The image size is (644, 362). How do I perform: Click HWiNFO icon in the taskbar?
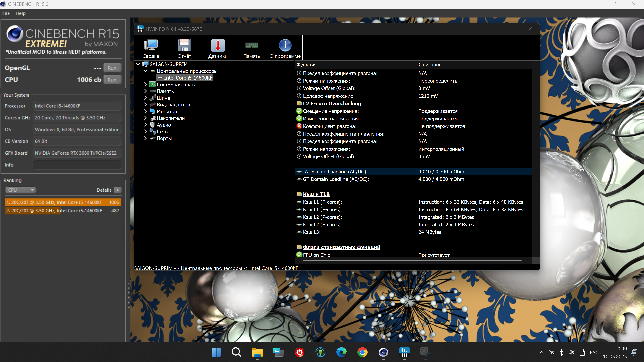(404, 352)
